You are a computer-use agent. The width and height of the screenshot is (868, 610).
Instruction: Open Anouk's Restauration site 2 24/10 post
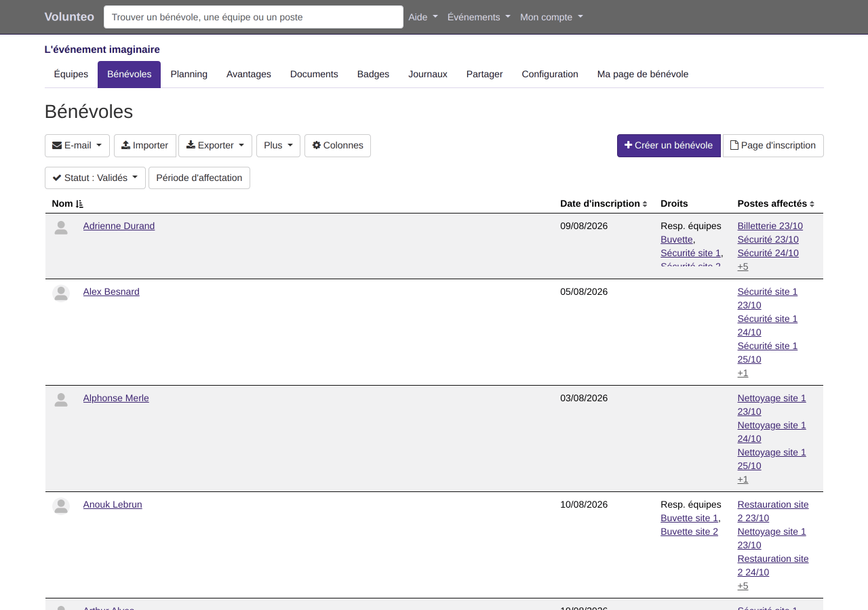[773, 565]
